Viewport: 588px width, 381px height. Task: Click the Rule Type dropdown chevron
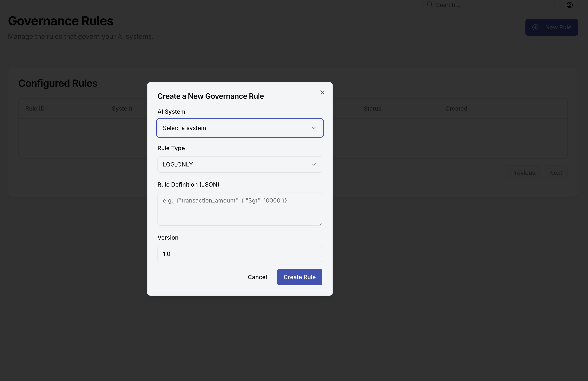313,164
